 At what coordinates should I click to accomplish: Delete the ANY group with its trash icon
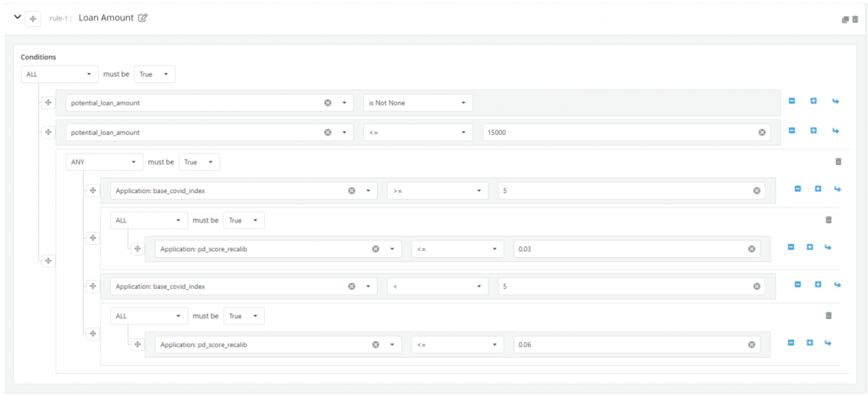click(x=838, y=161)
